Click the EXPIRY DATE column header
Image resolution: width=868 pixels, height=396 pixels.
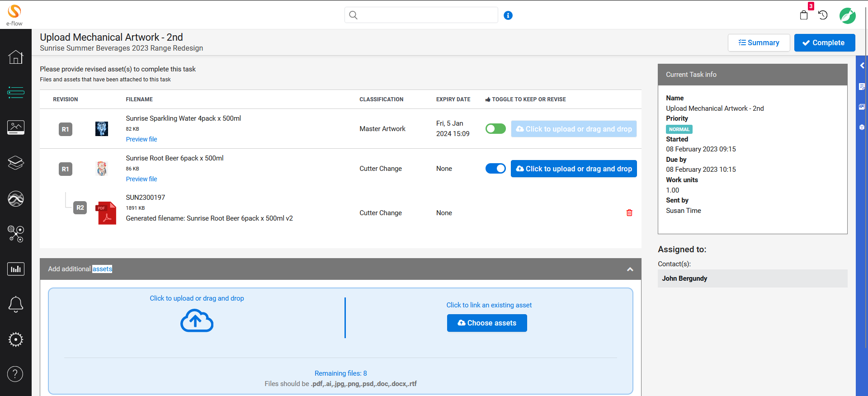tap(453, 99)
